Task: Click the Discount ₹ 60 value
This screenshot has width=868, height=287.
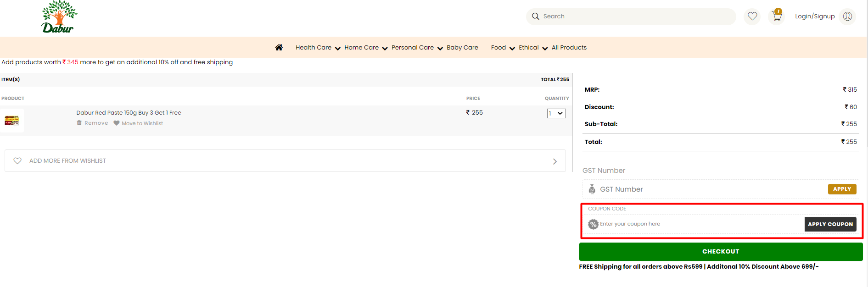Action: (851, 107)
